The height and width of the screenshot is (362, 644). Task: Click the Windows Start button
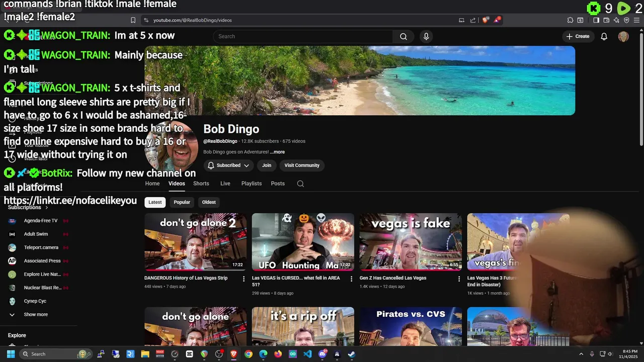pos(11,354)
